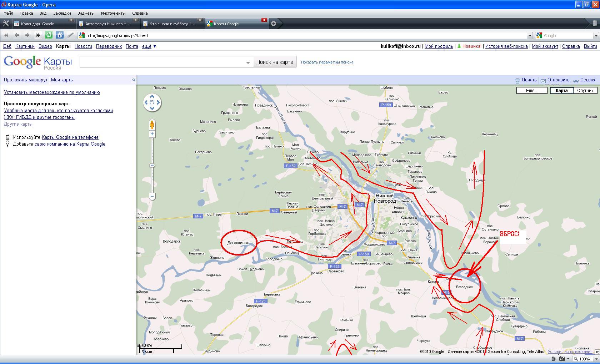Click the Другие карты link
Image resolution: width=600 pixels, height=364 pixels.
click(18, 124)
